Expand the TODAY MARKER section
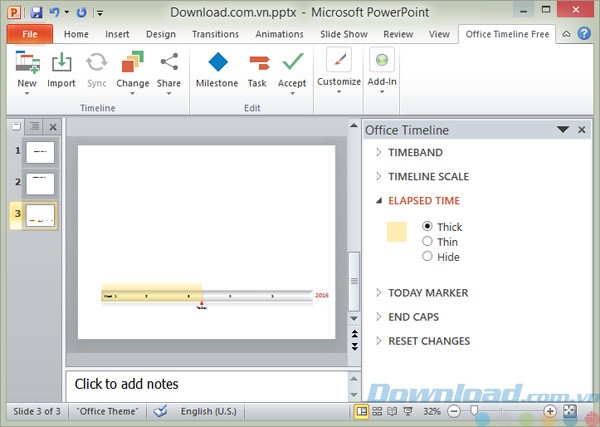 tap(428, 293)
